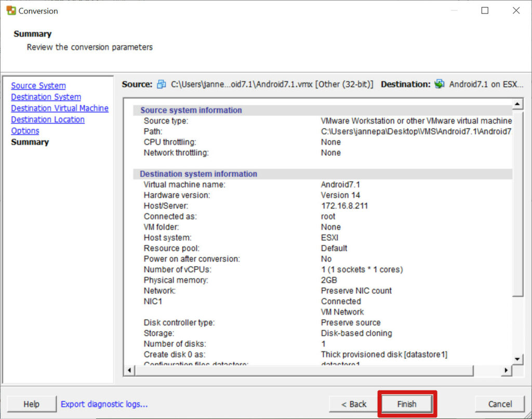Click the source virtual machine icon

162,84
